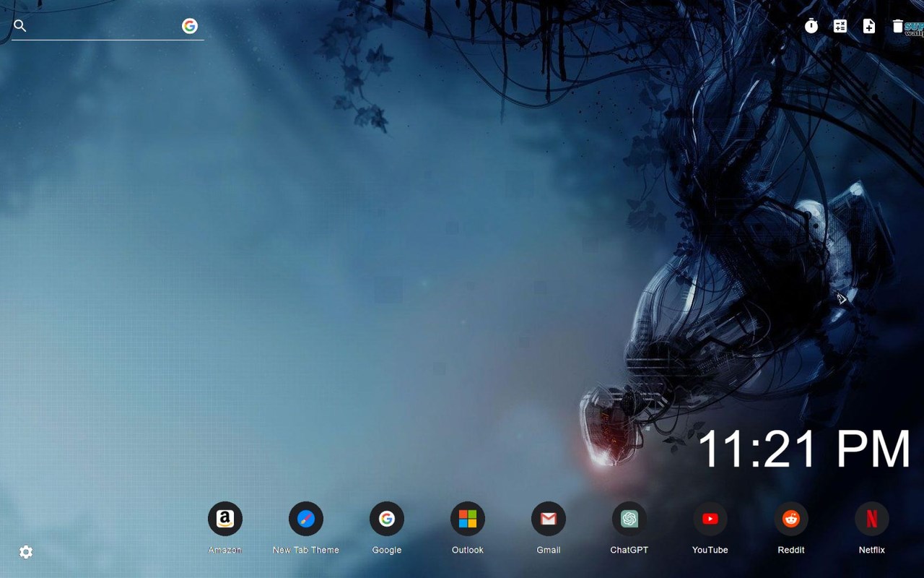The image size is (924, 578).
Task: Open the New Tab Theme shortcut
Action: point(306,519)
